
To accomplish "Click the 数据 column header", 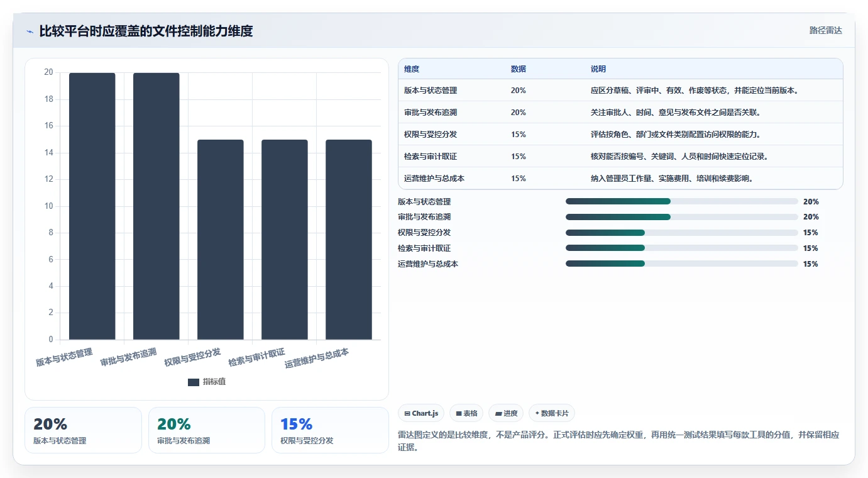I will (519, 69).
